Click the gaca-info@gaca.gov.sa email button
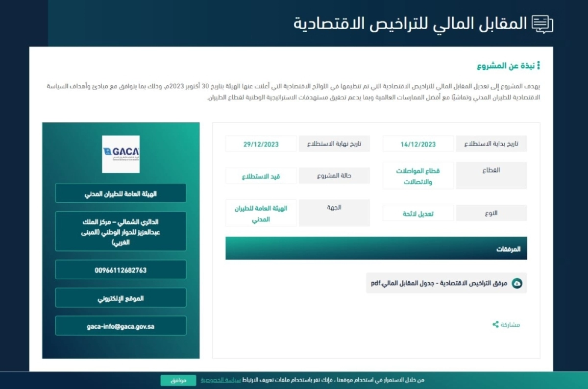Image resolution: width=588 pixels, height=389 pixels. [120, 325]
